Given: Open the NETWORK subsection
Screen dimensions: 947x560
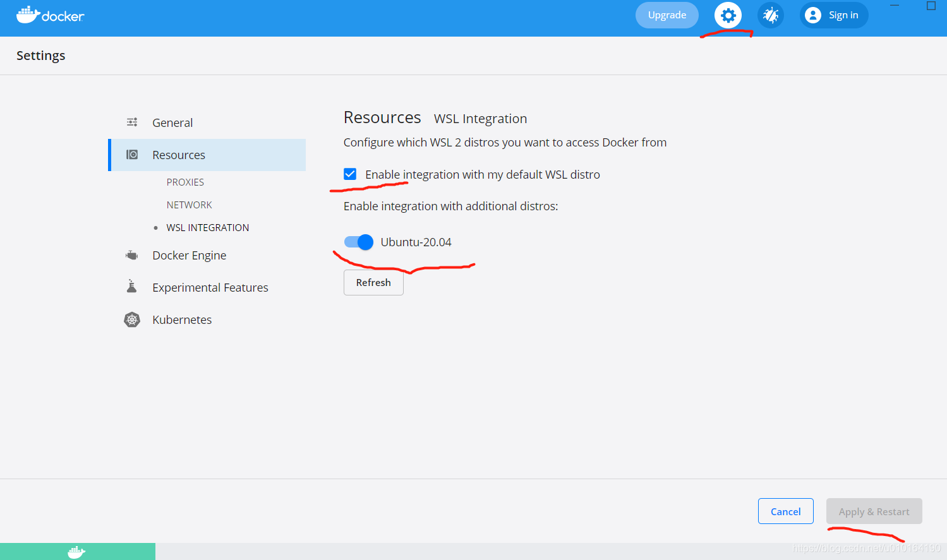Looking at the screenshot, I should click(x=189, y=204).
